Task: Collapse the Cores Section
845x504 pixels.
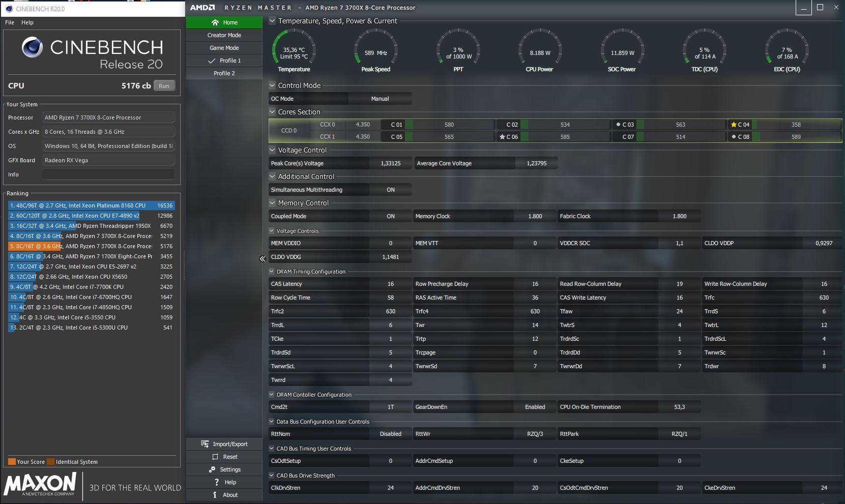Action: pyautogui.click(x=272, y=112)
